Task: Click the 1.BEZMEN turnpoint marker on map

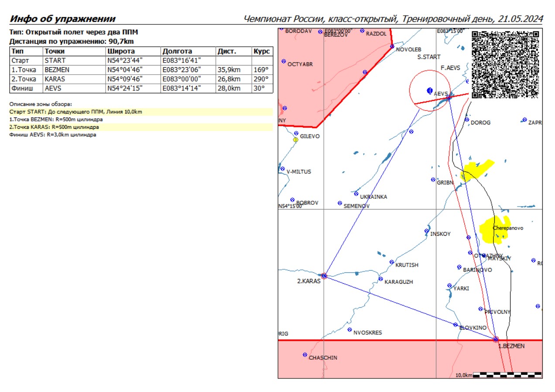Action: coord(495,339)
